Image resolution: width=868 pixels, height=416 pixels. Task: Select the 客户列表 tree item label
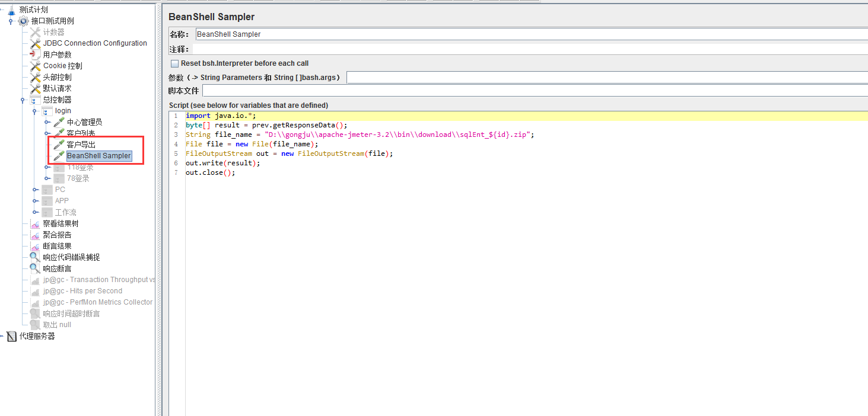pos(81,133)
